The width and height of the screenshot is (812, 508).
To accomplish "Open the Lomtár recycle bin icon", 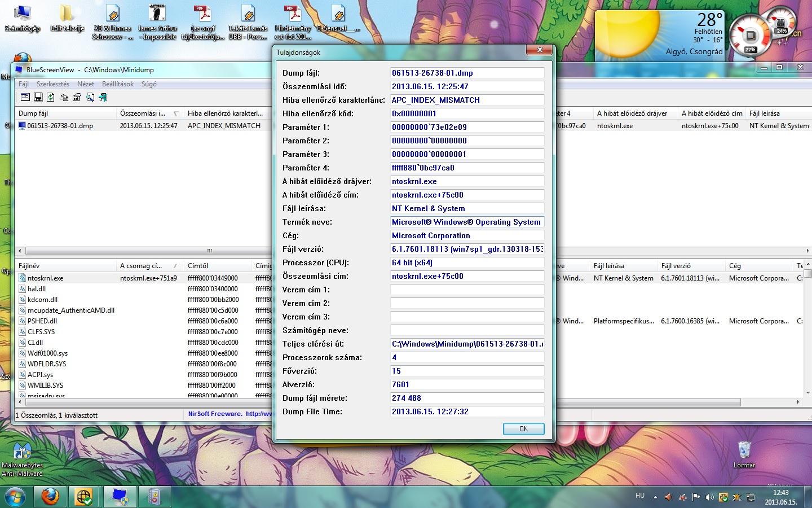I will pyautogui.click(x=744, y=455).
